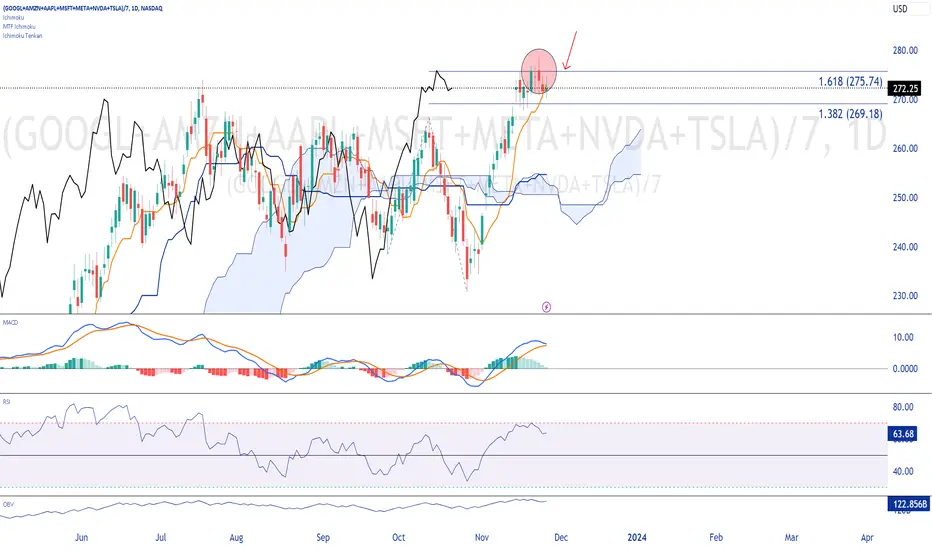Click the 250.00 price axis value
Image resolution: width=932 pixels, height=550 pixels.
(x=905, y=197)
